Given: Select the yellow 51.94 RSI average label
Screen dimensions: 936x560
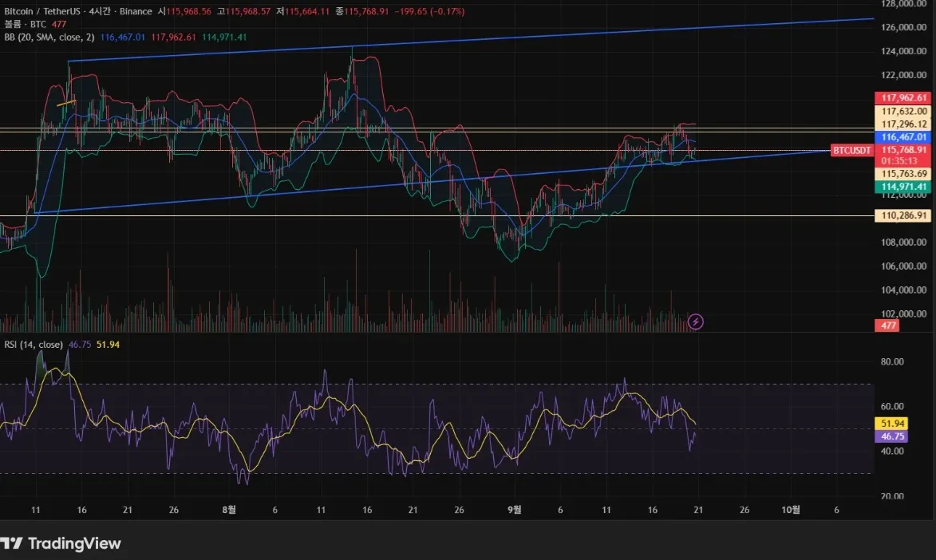Looking at the screenshot, I should click(x=892, y=424).
